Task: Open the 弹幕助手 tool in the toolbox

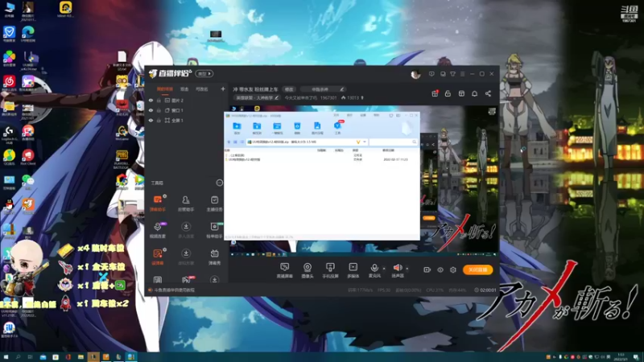Action: click(x=158, y=204)
